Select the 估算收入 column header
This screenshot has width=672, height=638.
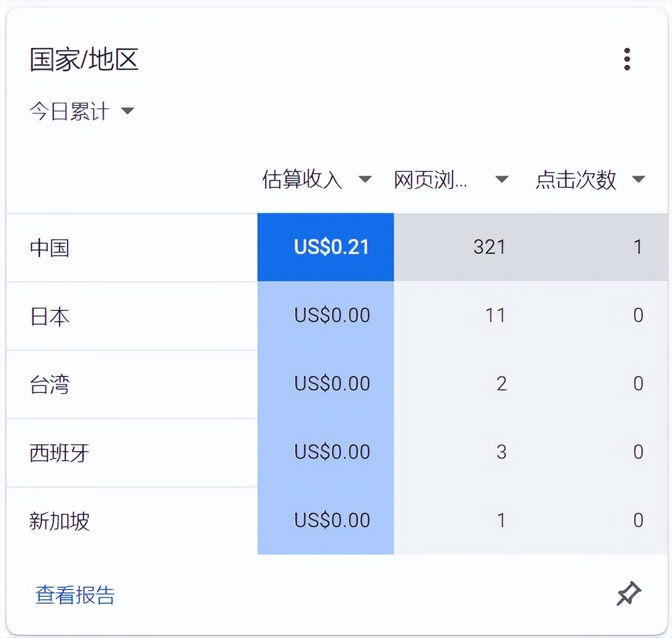[x=301, y=179]
